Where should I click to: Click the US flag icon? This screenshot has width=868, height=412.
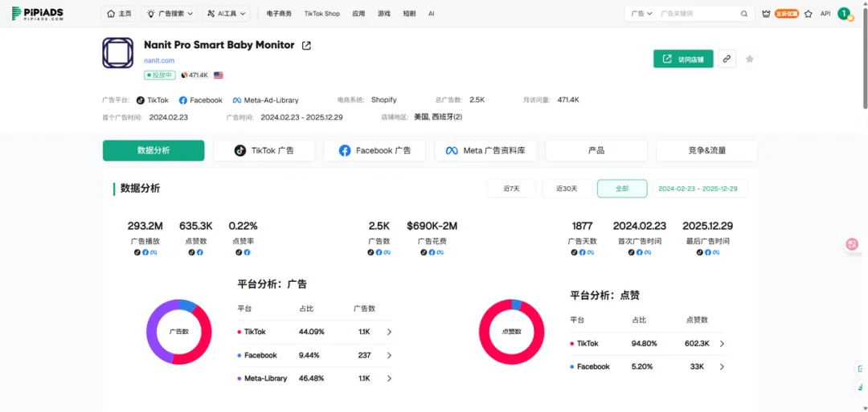(218, 75)
